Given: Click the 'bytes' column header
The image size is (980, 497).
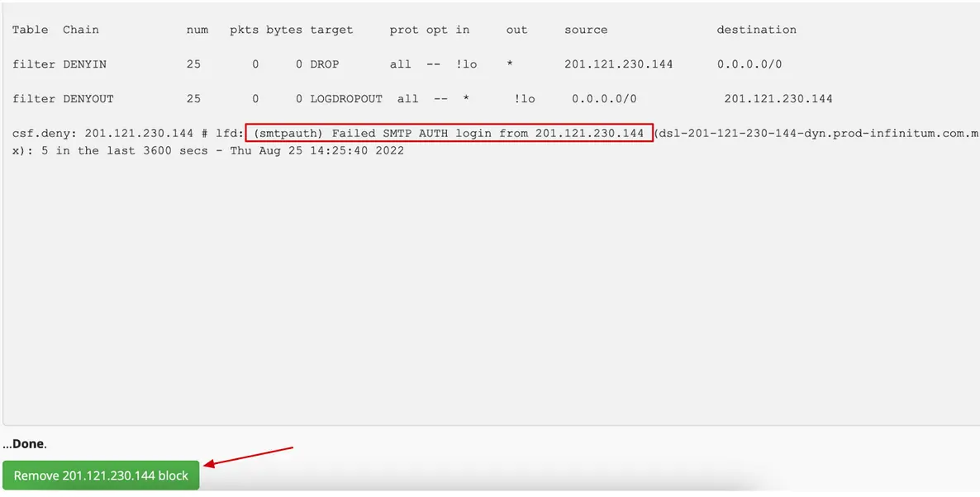Looking at the screenshot, I should [284, 30].
